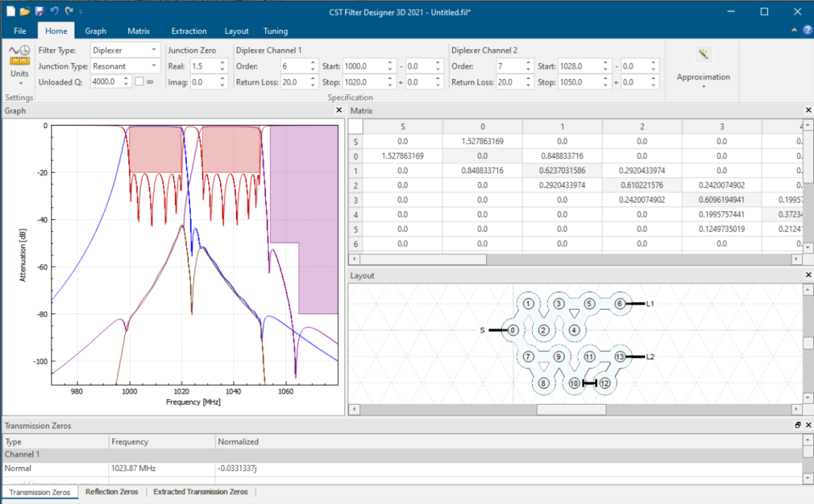Close the Graph panel
814x504 pixels.
point(338,111)
